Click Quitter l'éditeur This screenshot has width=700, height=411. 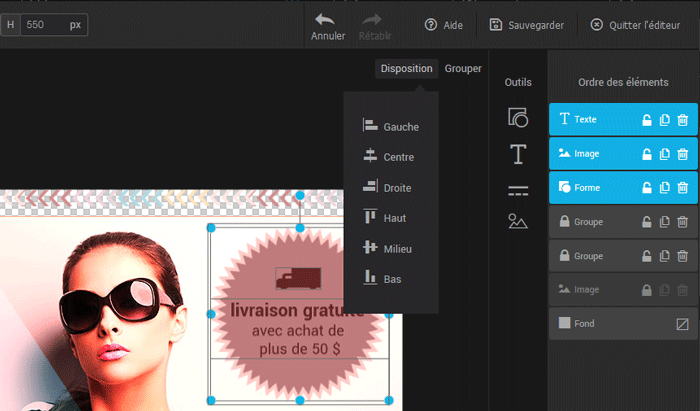[x=638, y=25]
